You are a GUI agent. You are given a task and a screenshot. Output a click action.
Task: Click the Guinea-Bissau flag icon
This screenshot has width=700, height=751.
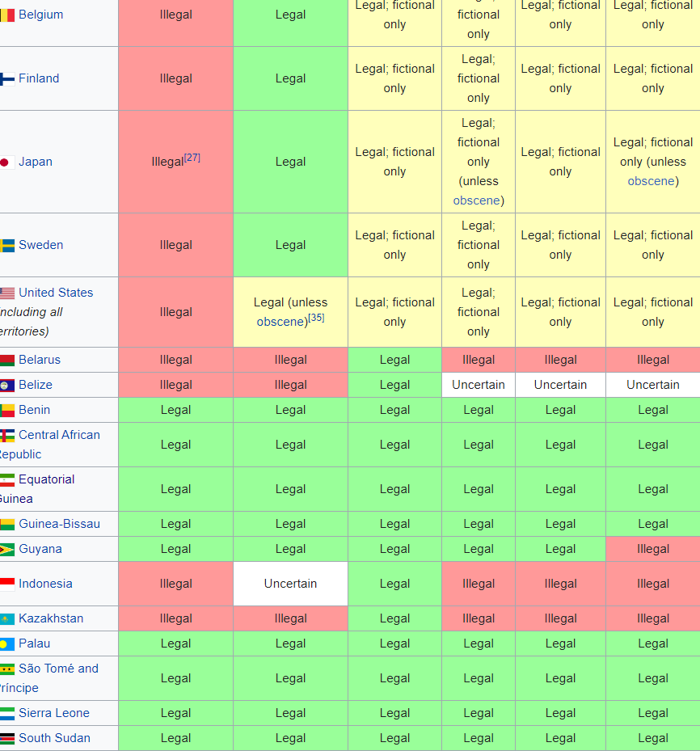(x=7, y=525)
